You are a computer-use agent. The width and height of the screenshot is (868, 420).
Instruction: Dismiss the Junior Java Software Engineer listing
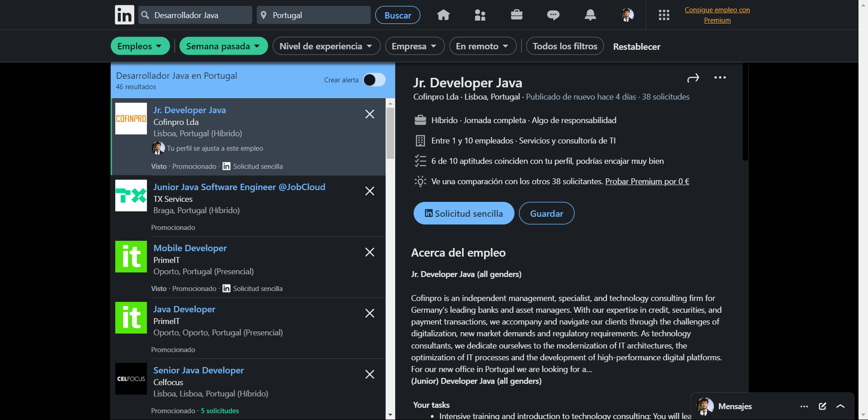pyautogui.click(x=370, y=191)
